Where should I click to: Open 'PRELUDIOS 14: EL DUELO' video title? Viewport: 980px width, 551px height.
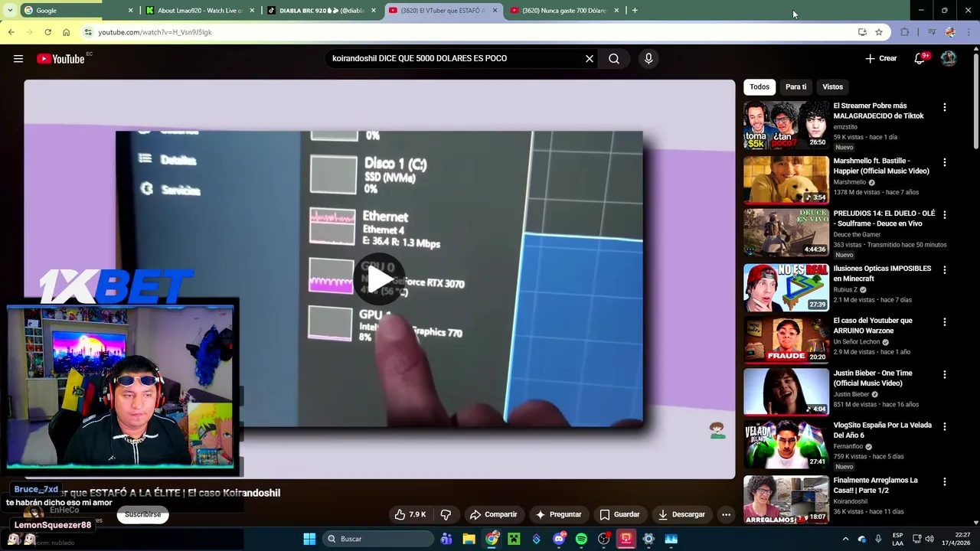(x=884, y=218)
